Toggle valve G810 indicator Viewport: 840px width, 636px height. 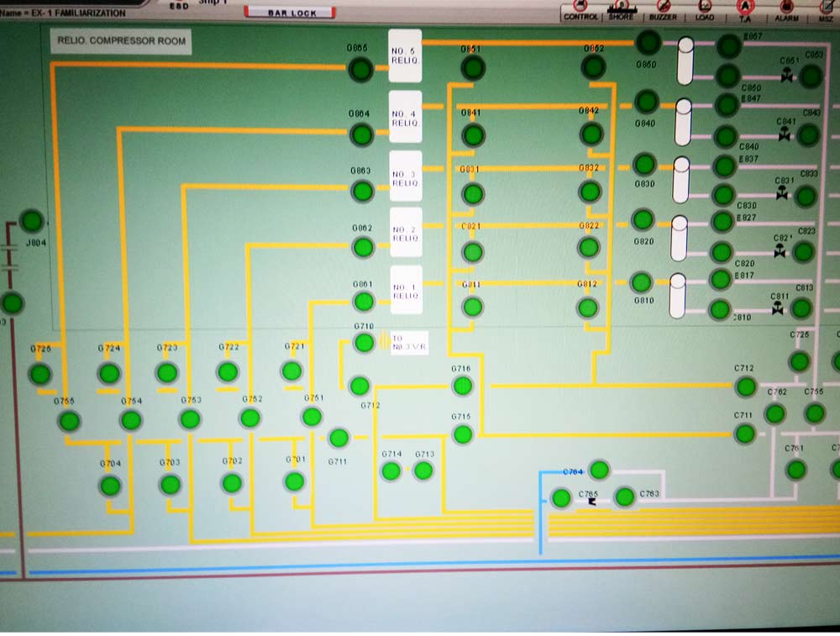pos(643,282)
